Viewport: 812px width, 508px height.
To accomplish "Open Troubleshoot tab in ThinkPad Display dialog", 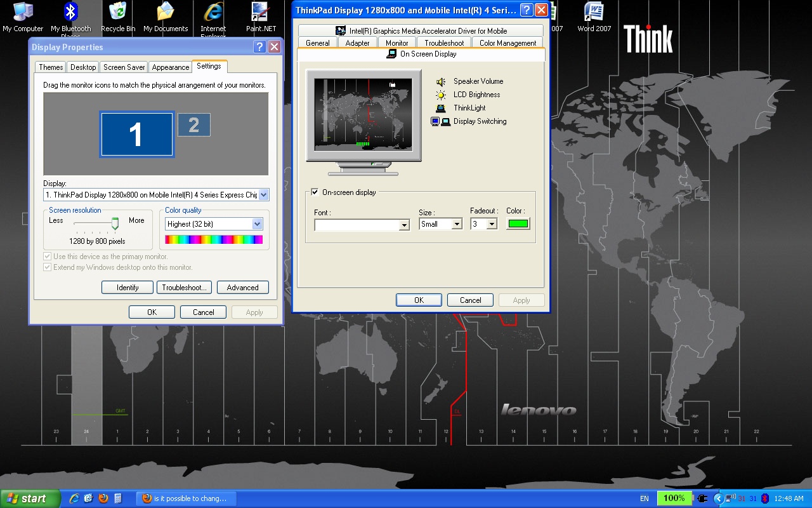I will (x=444, y=43).
